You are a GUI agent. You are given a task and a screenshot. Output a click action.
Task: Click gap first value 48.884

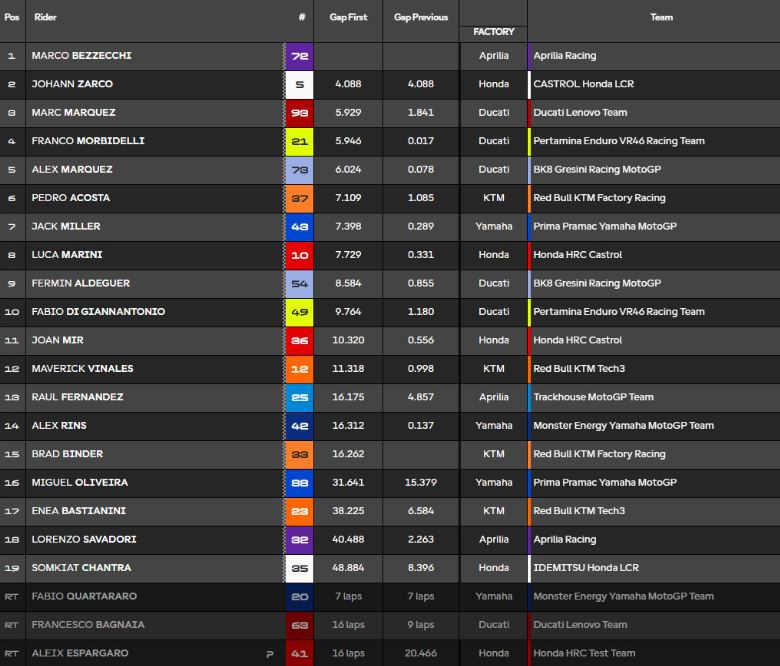[348, 568]
